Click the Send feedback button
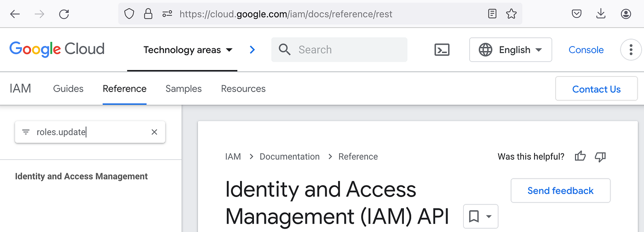The image size is (644, 232). click(x=560, y=191)
